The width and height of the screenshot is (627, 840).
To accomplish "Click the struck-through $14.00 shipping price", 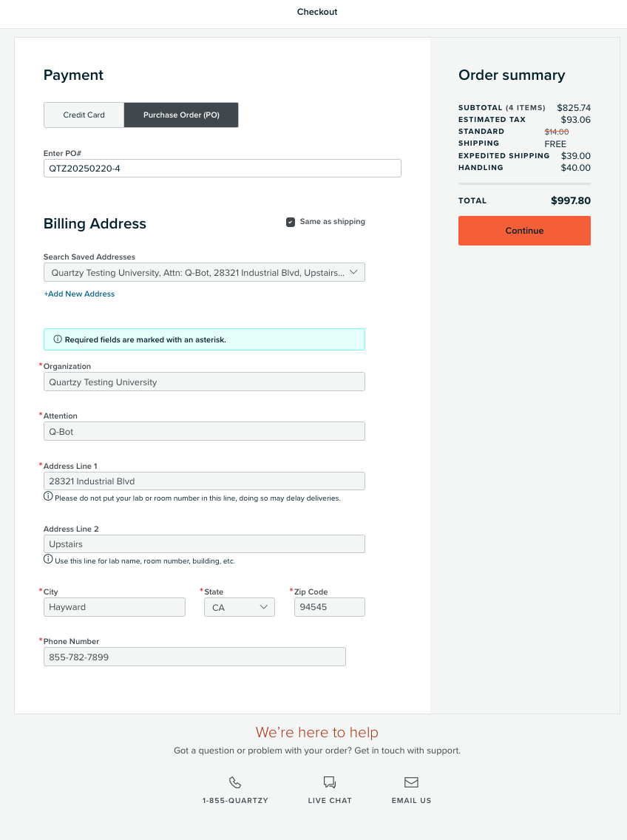I will coord(556,132).
